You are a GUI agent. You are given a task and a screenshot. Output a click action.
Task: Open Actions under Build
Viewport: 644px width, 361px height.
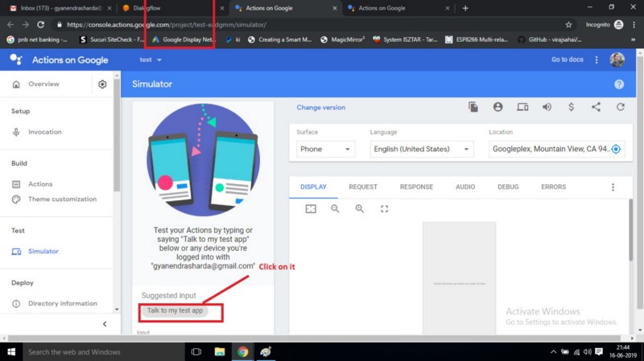(40, 184)
